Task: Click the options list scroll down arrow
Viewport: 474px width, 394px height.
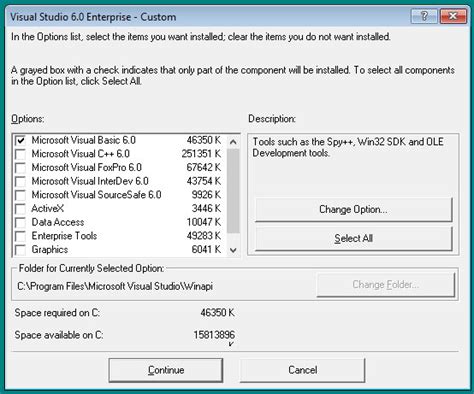Action: pyautogui.click(x=233, y=250)
